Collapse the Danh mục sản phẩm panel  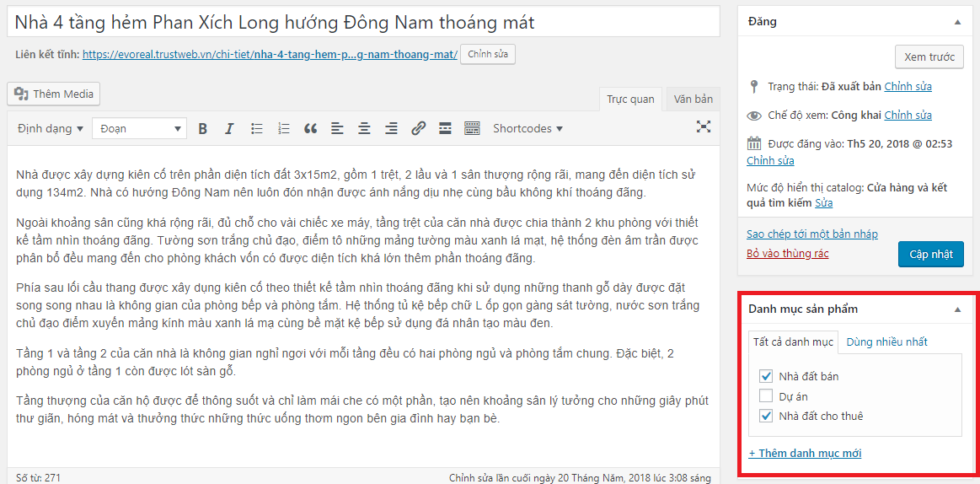(x=957, y=309)
